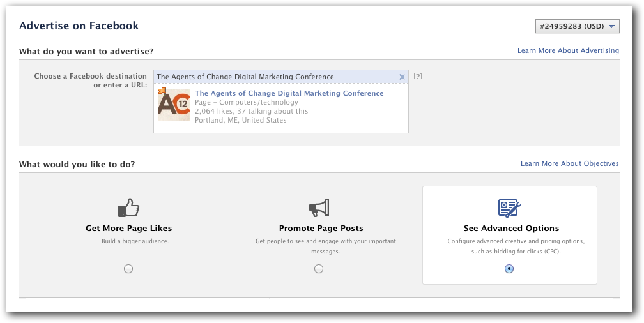Click the thumbs-up Get More Page Likes icon
The image size is (644, 323).
coord(128,207)
